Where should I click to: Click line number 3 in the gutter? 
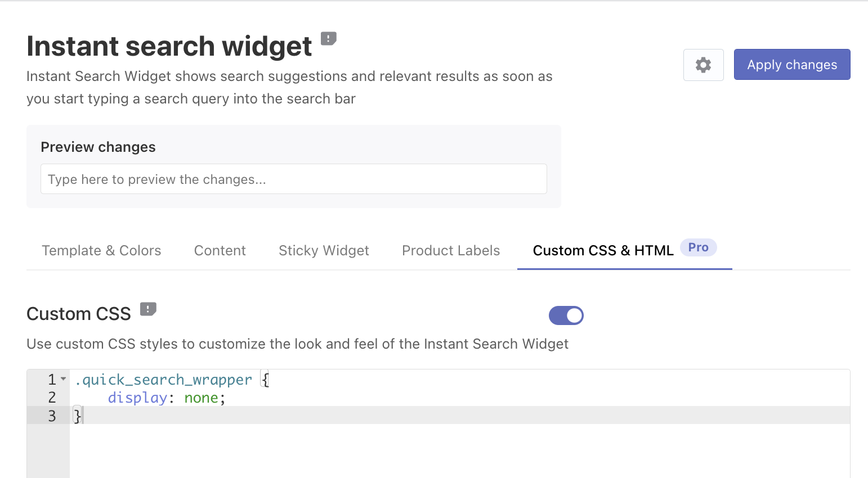(x=52, y=416)
